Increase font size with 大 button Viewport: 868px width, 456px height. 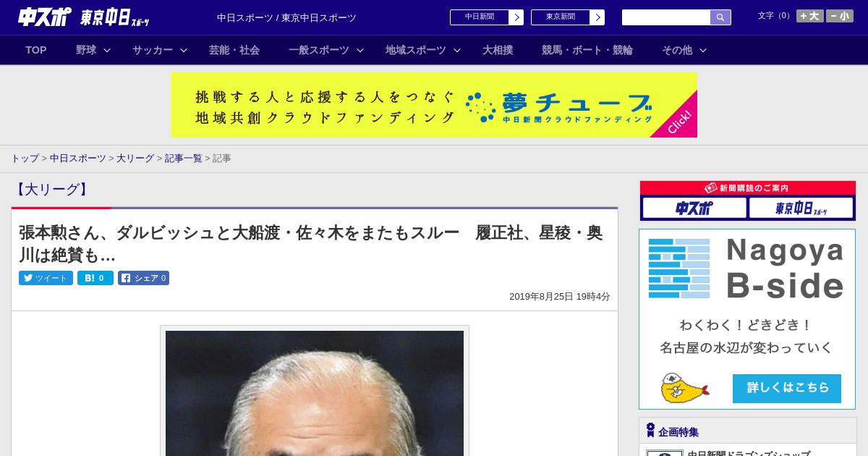[810, 16]
